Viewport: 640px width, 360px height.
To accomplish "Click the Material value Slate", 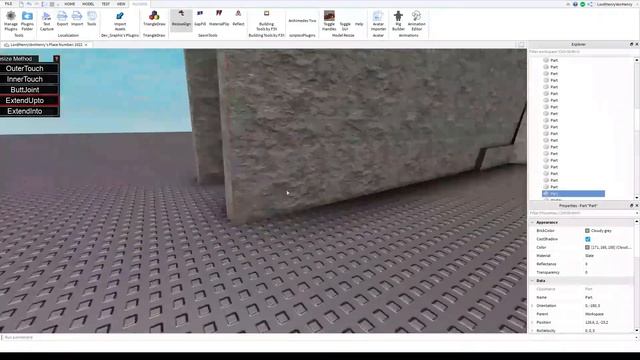I will (x=589, y=256).
